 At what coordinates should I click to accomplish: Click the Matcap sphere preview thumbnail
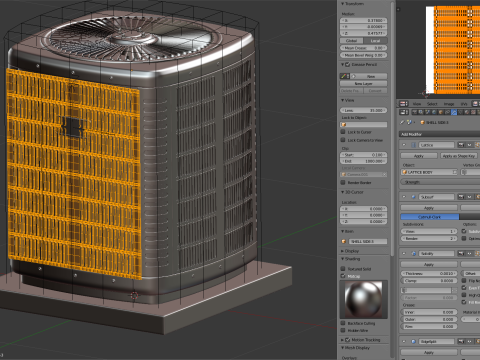point(364,300)
